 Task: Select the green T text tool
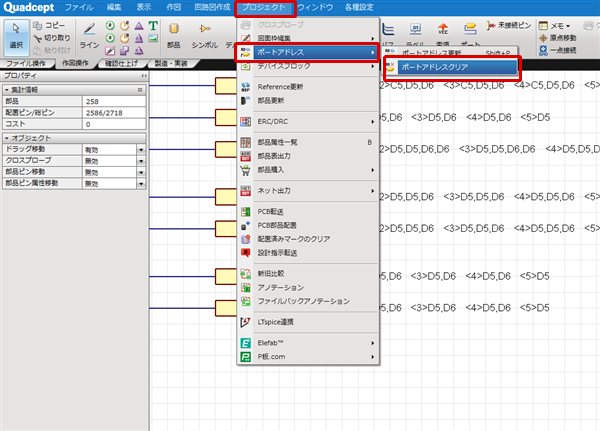pyautogui.click(x=153, y=26)
